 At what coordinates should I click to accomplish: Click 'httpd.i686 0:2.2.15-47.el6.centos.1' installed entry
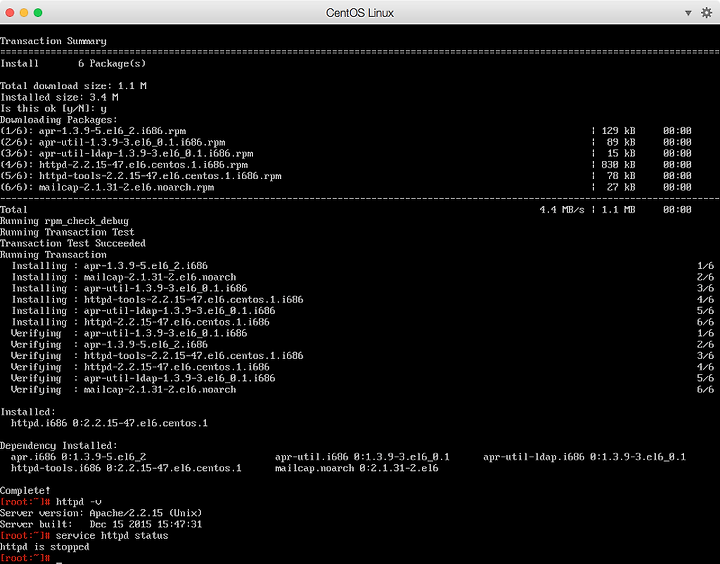(109, 423)
